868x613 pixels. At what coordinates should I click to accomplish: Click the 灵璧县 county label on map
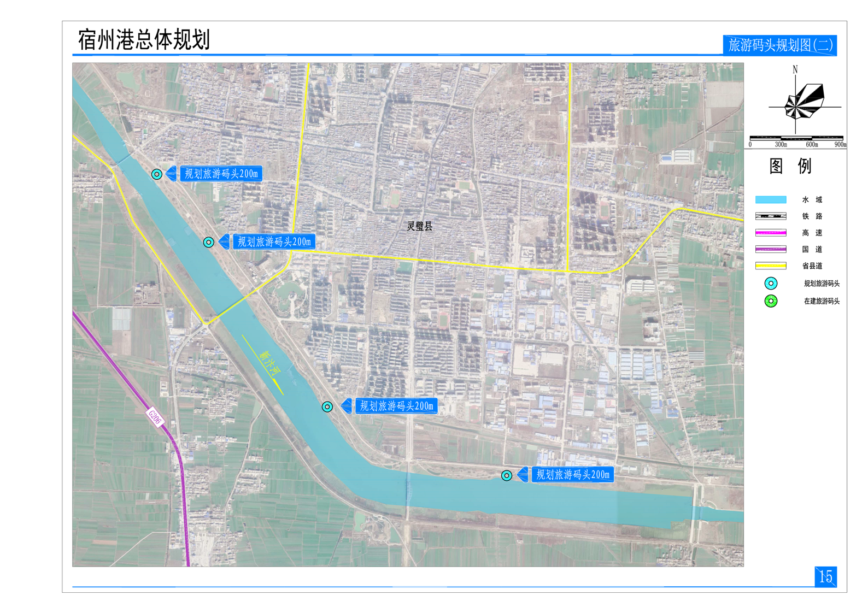[x=419, y=226]
